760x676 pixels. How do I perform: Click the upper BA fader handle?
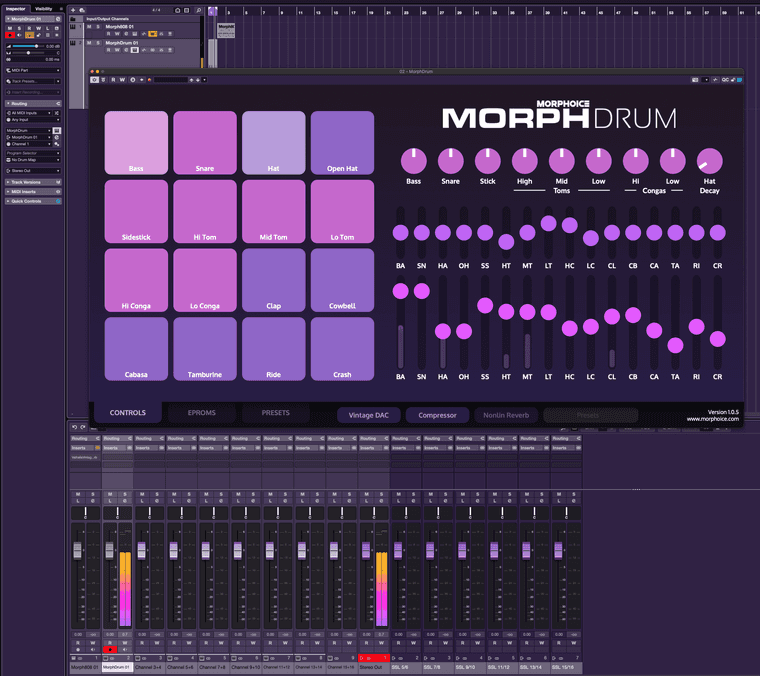point(400,233)
